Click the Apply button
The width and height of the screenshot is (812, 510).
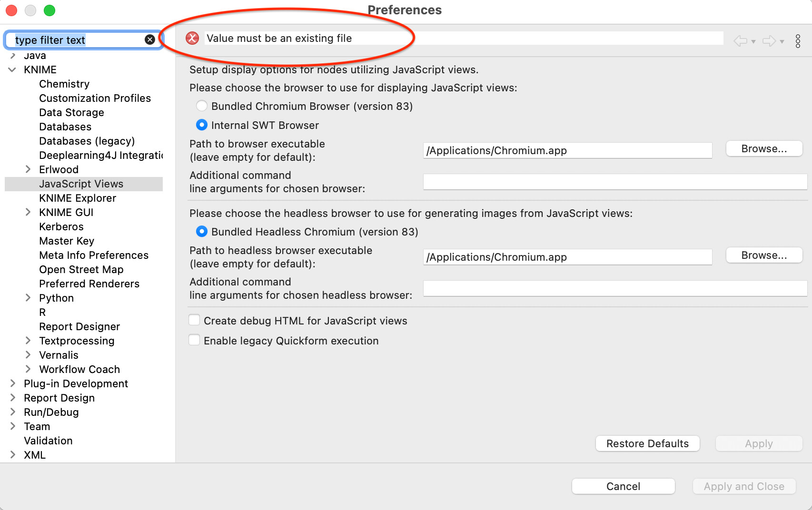pyautogui.click(x=759, y=443)
